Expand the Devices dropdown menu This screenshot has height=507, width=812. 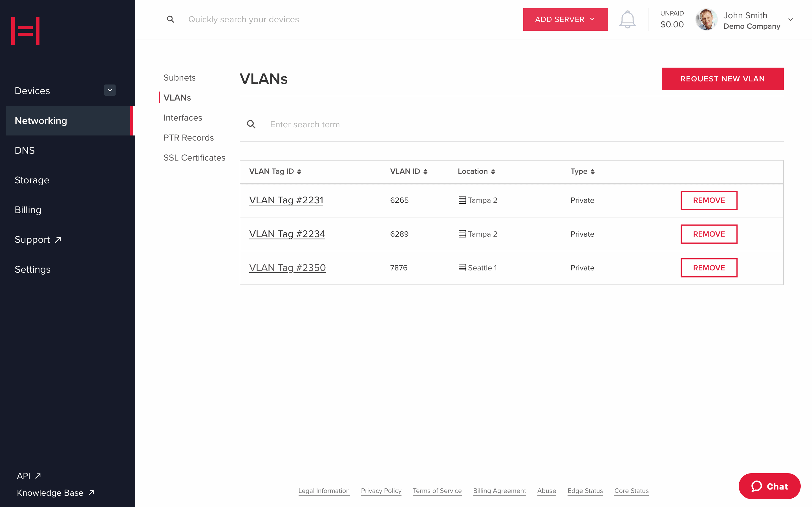click(110, 90)
